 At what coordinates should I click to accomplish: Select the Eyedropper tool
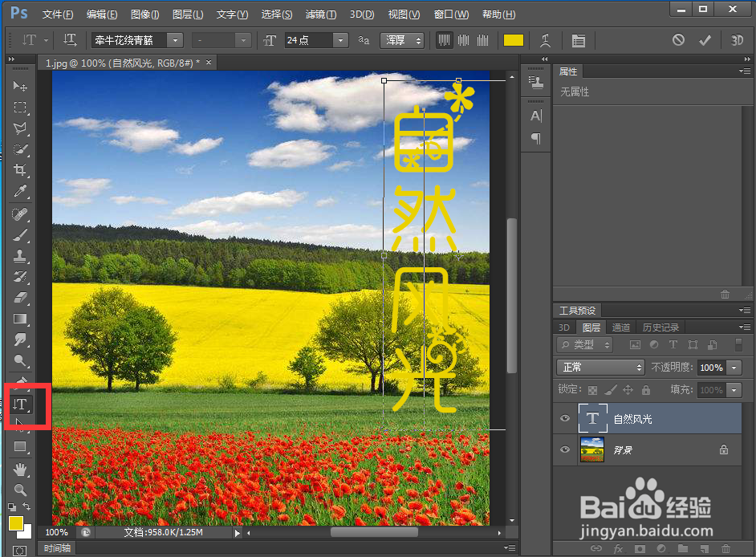(20, 191)
